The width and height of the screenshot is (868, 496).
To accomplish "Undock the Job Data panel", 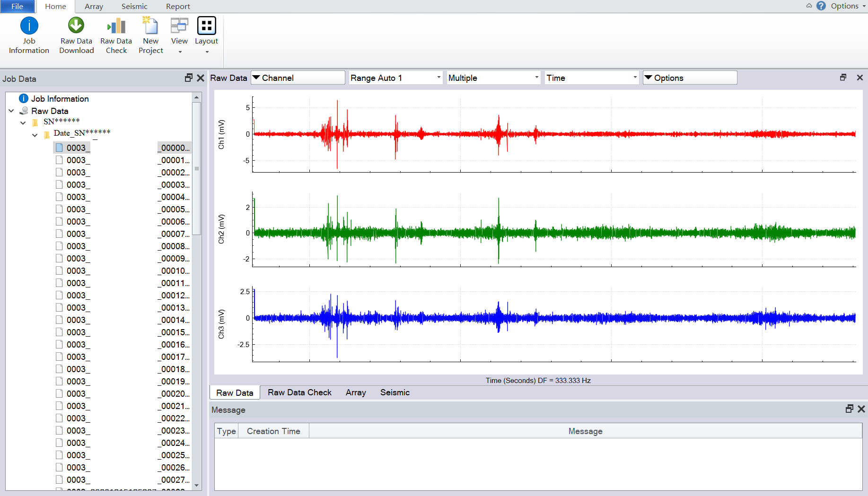I will pyautogui.click(x=189, y=78).
